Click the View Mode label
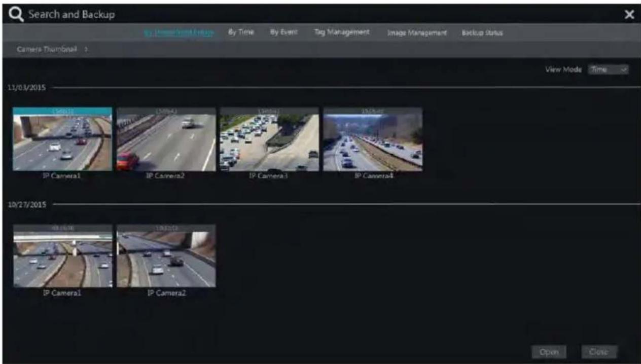 pos(563,70)
